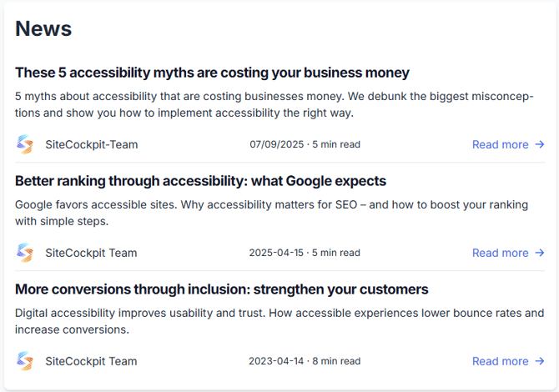559x392 pixels.
Task: Open headline "More conversions through inclusion"
Action: pyautogui.click(x=221, y=289)
